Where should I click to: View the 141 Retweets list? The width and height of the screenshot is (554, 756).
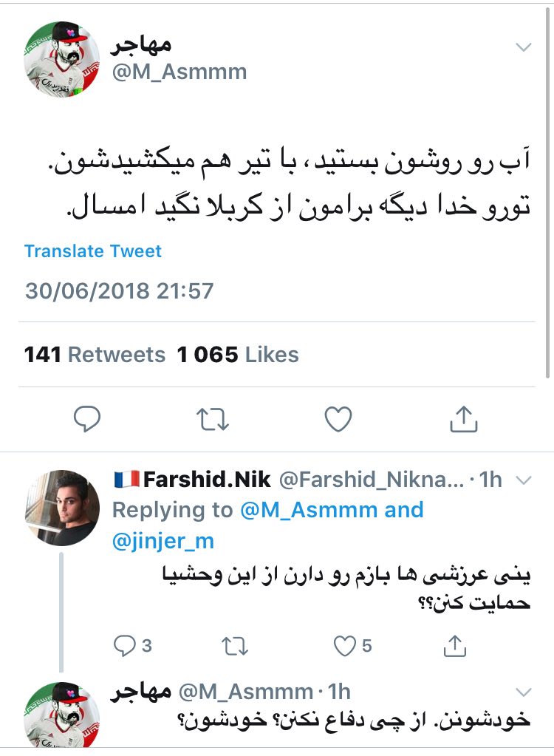[95, 355]
